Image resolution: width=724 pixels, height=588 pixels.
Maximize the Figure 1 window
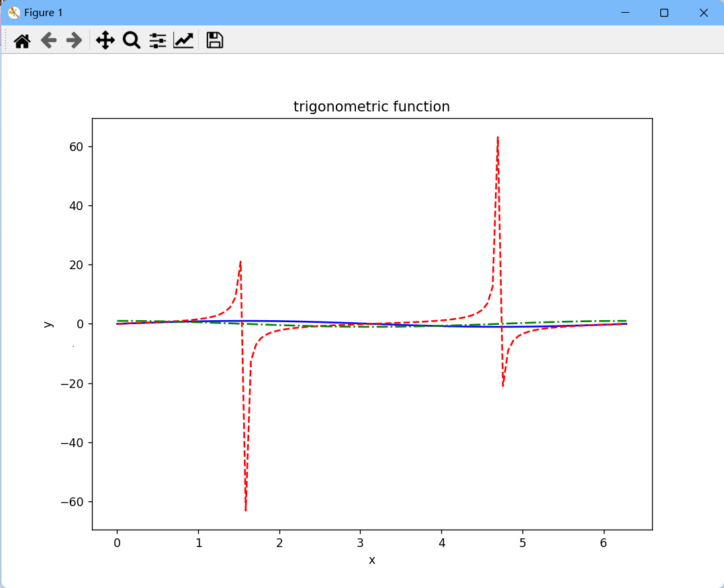coord(664,12)
